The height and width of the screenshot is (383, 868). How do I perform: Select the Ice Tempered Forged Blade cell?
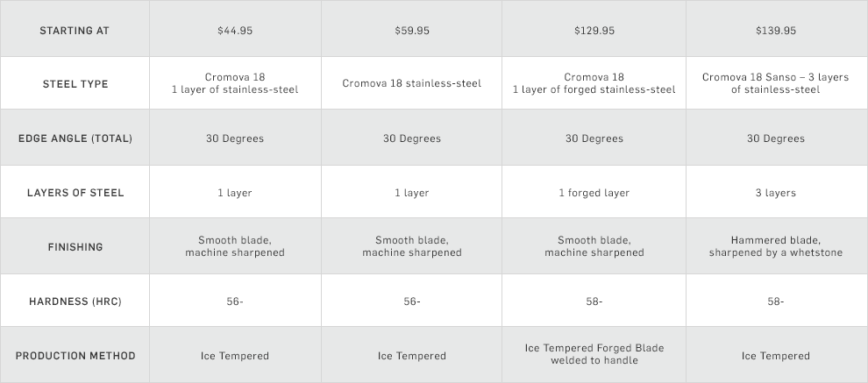click(594, 354)
